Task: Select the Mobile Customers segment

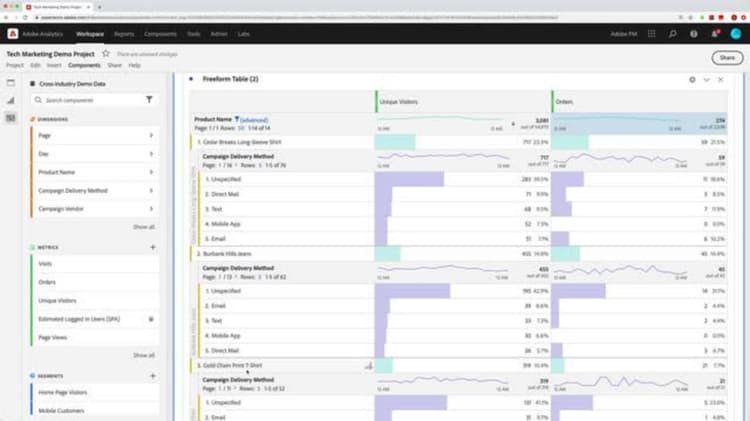Action: (95, 411)
